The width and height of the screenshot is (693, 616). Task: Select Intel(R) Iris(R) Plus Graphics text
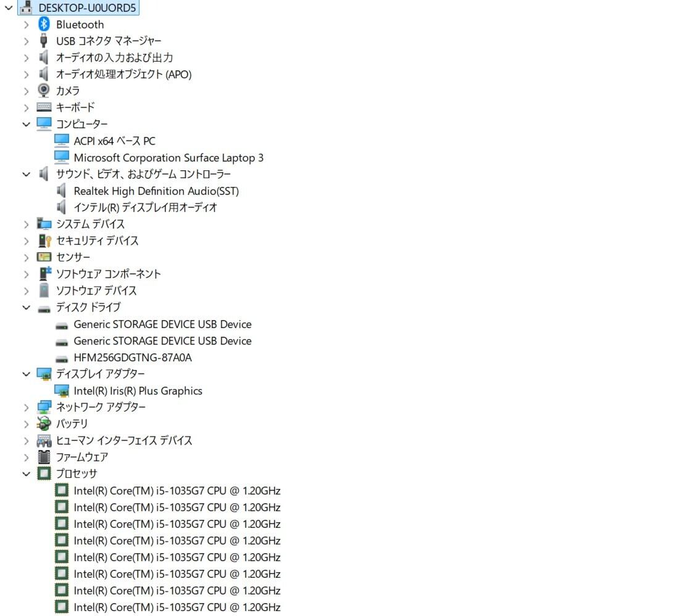click(x=138, y=391)
